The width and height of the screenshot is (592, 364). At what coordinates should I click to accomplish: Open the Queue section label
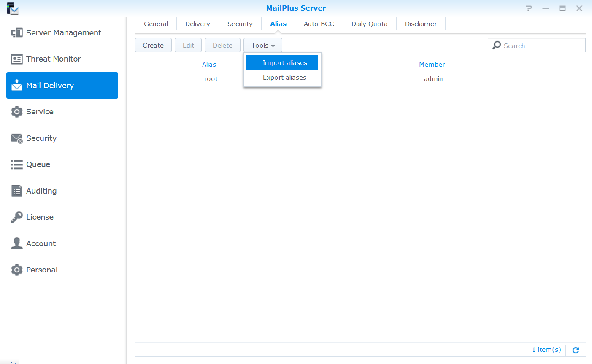coord(38,164)
